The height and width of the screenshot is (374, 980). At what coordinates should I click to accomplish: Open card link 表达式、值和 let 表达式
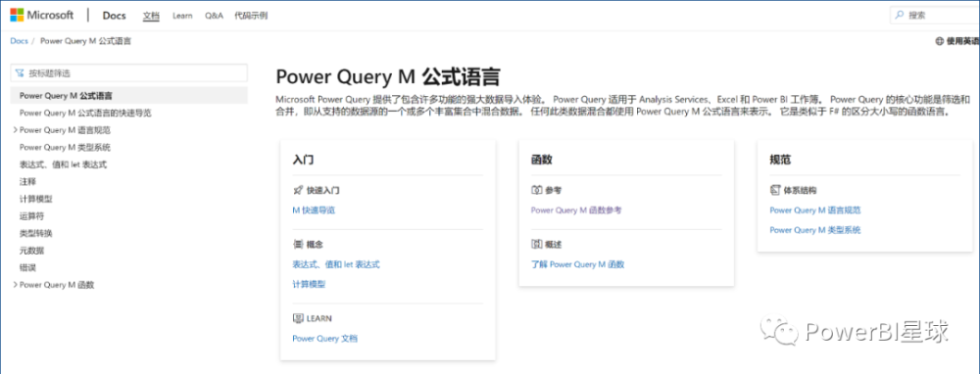(x=336, y=264)
